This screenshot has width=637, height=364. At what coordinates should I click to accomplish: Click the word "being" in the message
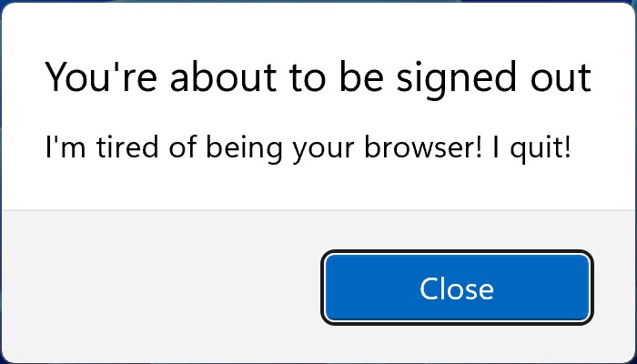tap(244, 147)
